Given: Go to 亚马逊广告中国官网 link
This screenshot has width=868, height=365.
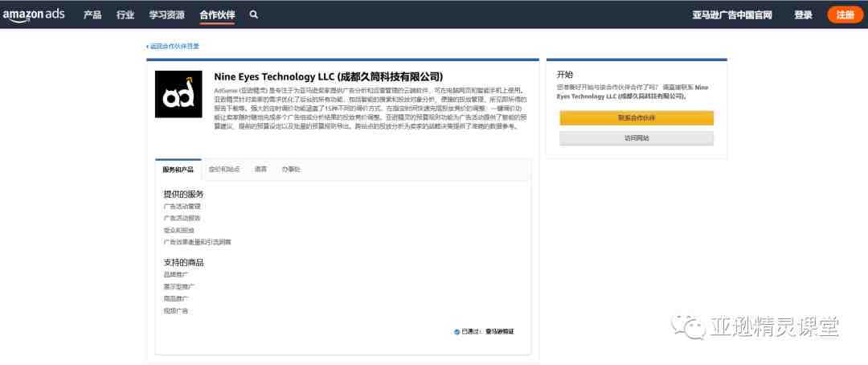Looking at the screenshot, I should [732, 15].
